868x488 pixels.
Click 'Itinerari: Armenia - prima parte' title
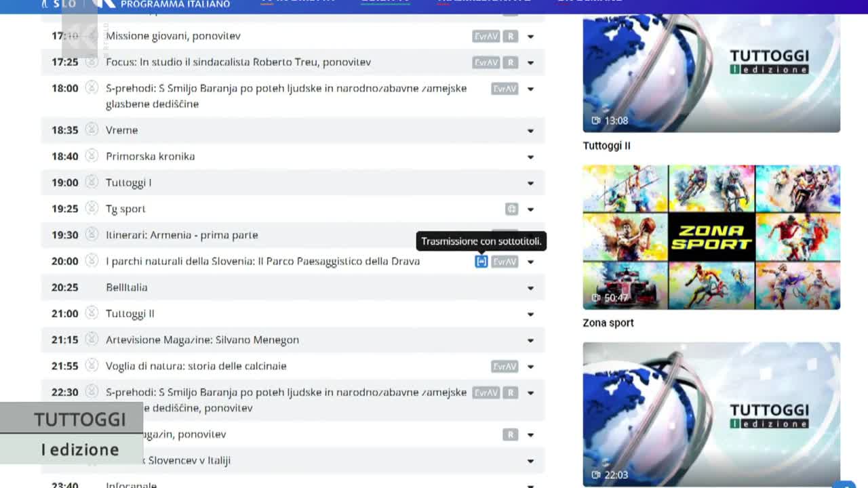pyautogui.click(x=182, y=235)
